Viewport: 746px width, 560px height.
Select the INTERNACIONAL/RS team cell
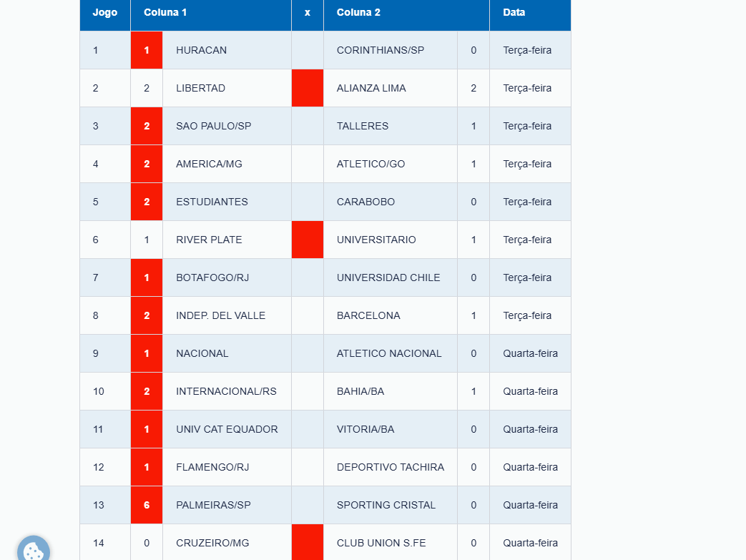(227, 392)
